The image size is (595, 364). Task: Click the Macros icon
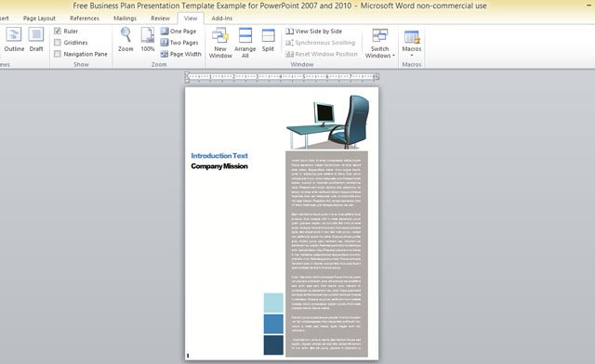(412, 37)
